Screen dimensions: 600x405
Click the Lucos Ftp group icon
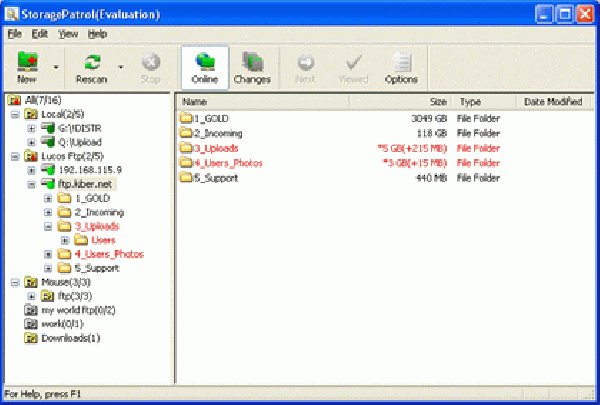pos(31,156)
